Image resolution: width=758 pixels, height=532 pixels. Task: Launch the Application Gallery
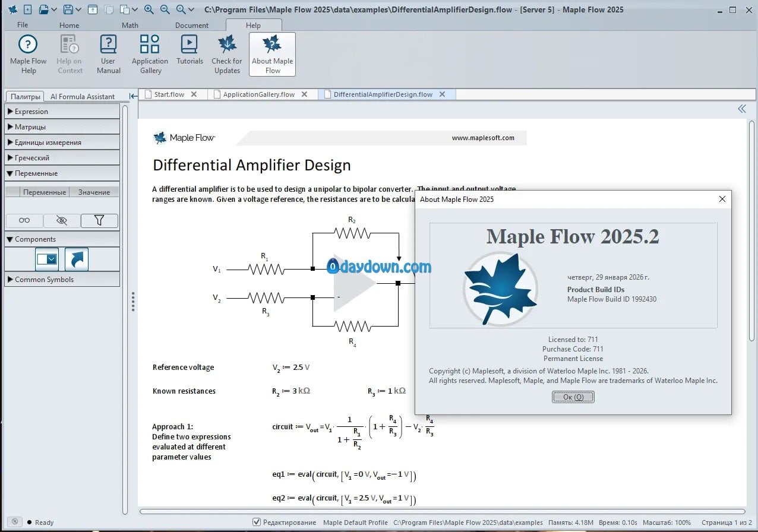tap(150, 54)
